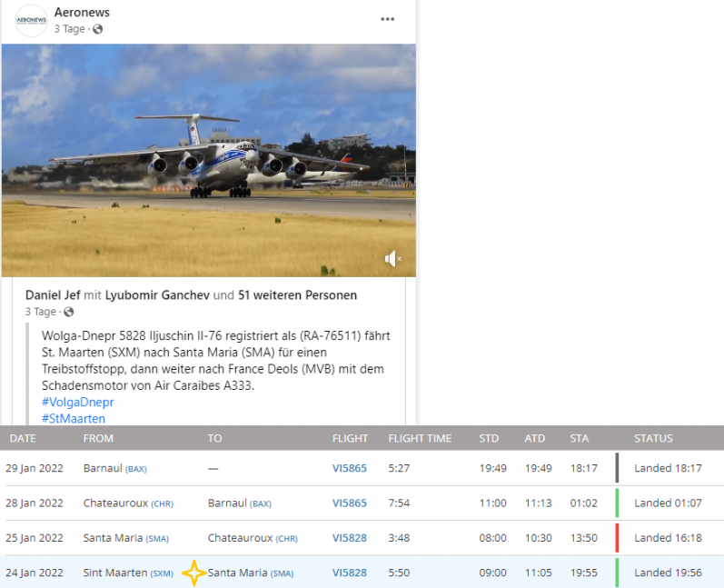Click the #VolgaDnepr hashtag

(x=77, y=402)
